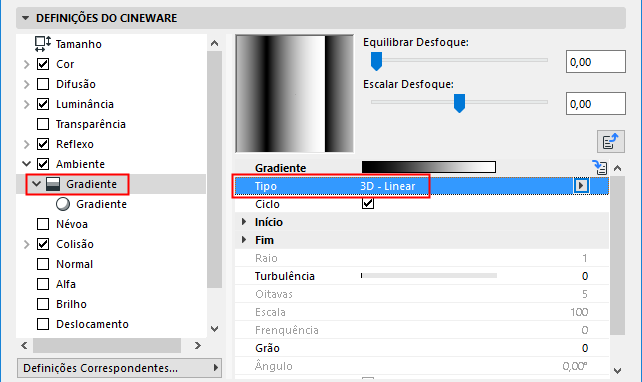Enable the Névoa checkbox
The width and height of the screenshot is (642, 382).
tap(43, 224)
